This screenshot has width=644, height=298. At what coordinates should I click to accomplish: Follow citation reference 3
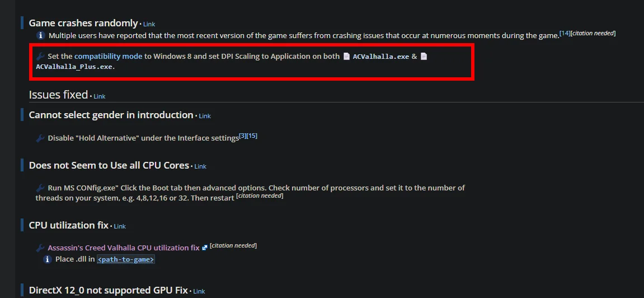point(243,136)
